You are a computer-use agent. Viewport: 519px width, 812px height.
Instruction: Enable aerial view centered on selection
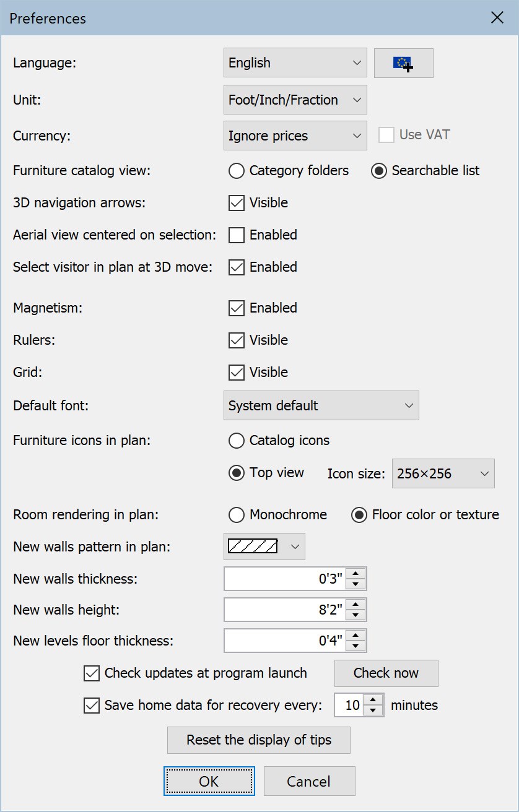237,235
